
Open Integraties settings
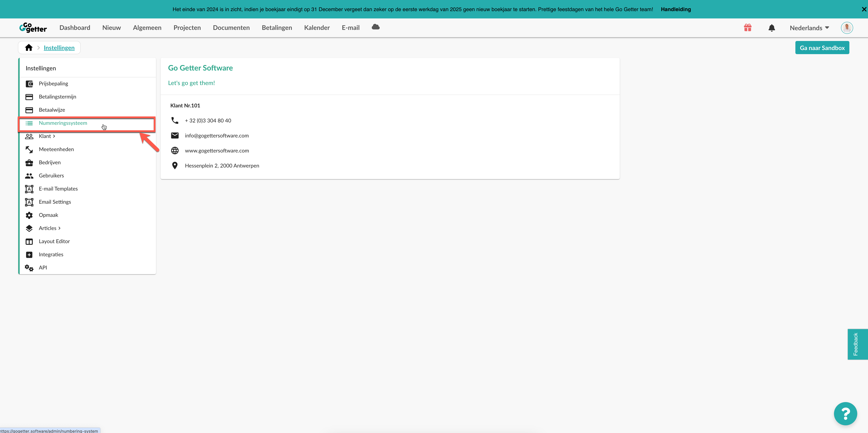point(87,254)
